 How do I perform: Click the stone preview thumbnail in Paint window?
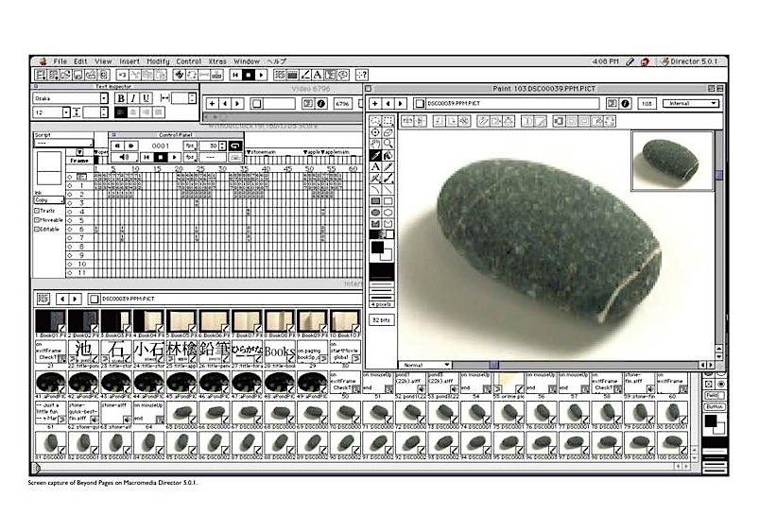click(672, 161)
